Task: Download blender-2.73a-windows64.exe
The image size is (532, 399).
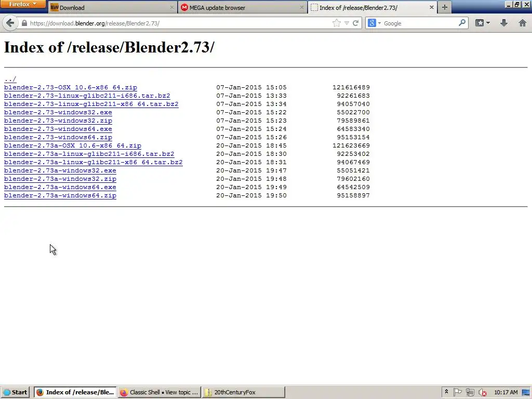Action: tap(60, 187)
